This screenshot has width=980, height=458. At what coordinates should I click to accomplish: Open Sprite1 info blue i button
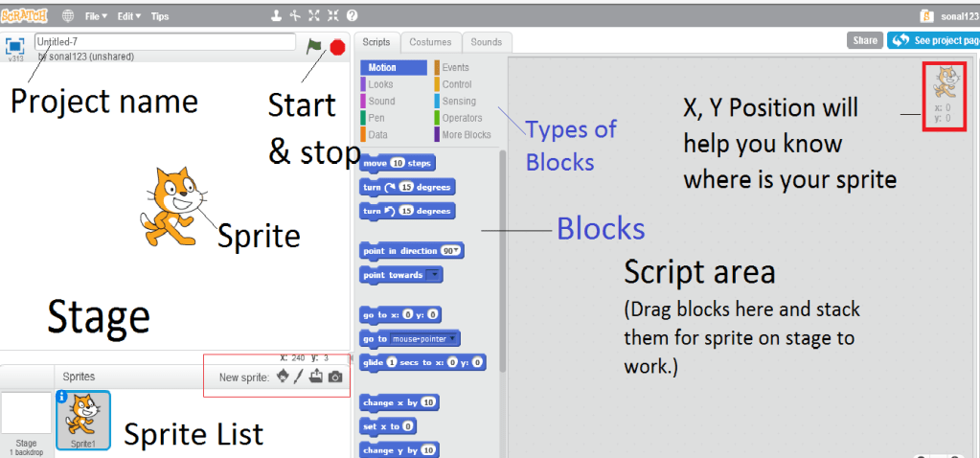pyautogui.click(x=61, y=397)
